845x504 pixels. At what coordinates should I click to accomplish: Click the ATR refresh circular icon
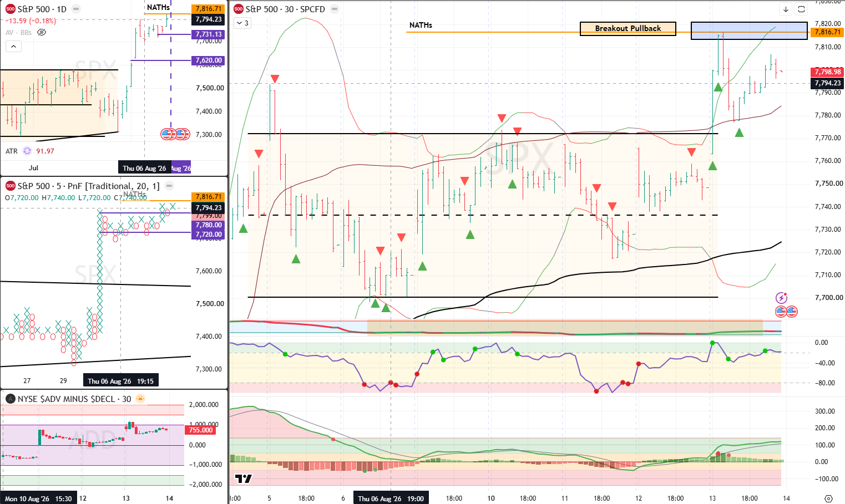point(27,151)
